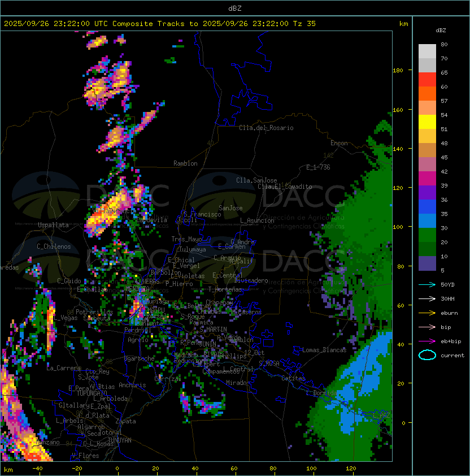Click the timestamp header text line

point(160,24)
